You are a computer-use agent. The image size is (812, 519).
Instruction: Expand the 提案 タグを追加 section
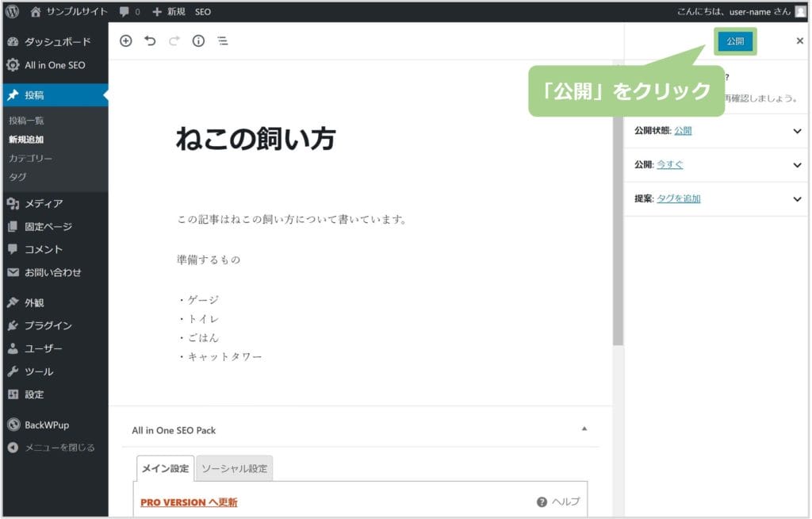797,199
